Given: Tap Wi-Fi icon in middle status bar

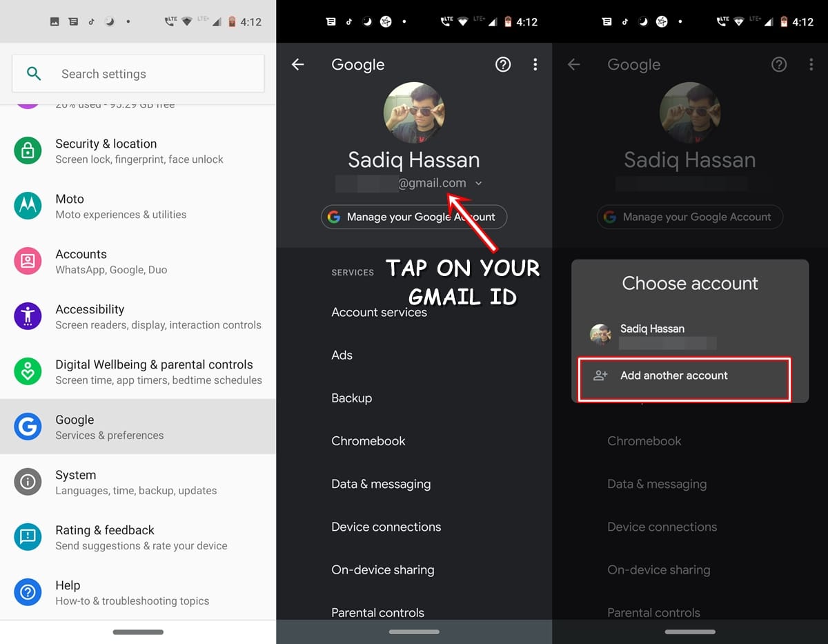Looking at the screenshot, I should pyautogui.click(x=463, y=21).
